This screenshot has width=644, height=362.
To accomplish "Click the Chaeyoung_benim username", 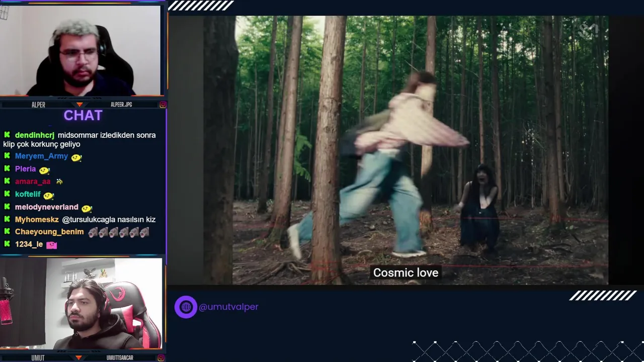I will pos(49,232).
